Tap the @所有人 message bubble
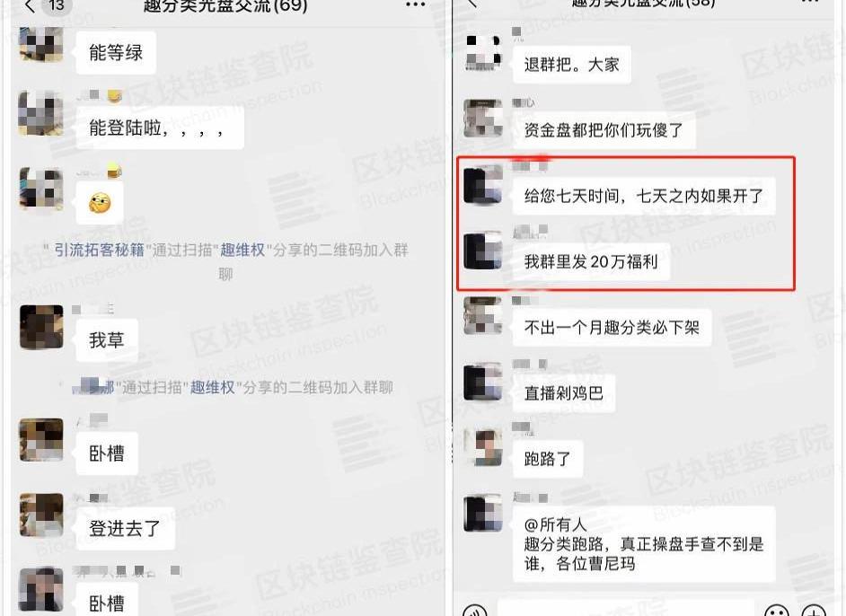The image size is (846, 616). pos(644,544)
